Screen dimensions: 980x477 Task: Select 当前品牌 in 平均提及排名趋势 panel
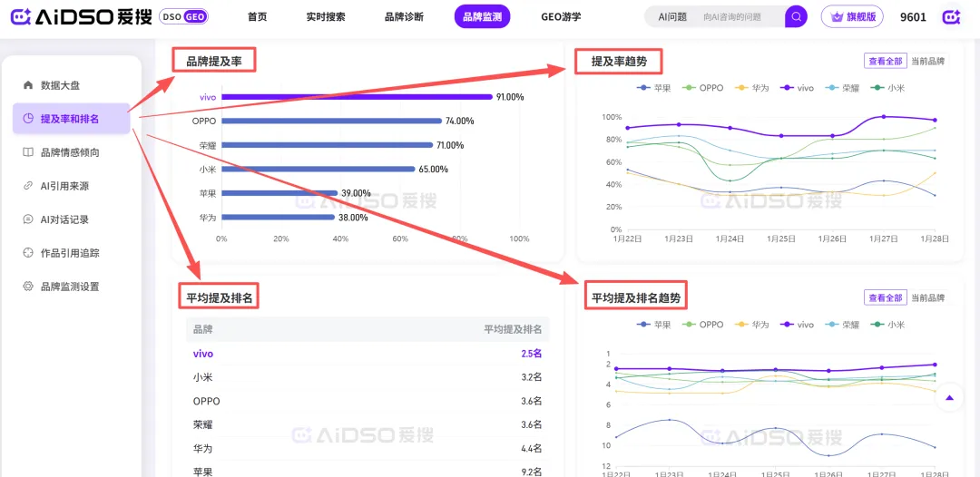click(927, 297)
